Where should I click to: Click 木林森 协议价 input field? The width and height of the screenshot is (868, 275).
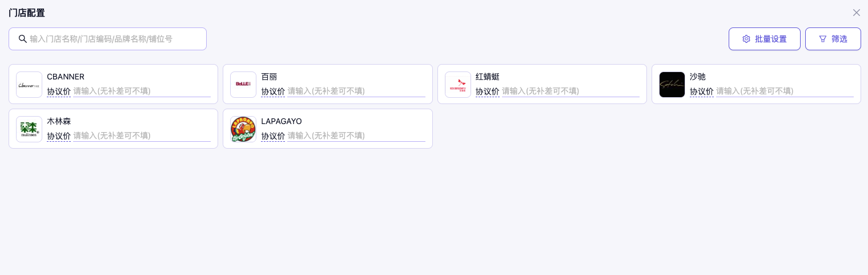[x=142, y=135]
